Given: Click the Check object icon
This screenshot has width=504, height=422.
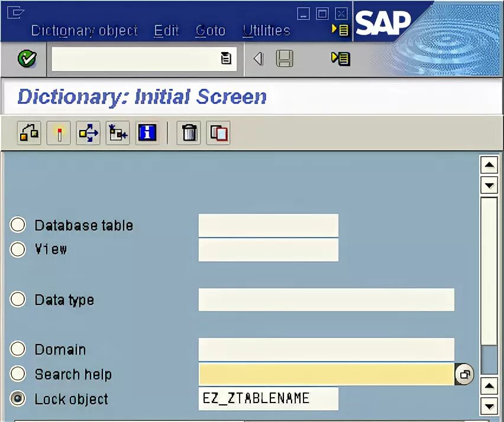Looking at the screenshot, I should tap(29, 132).
